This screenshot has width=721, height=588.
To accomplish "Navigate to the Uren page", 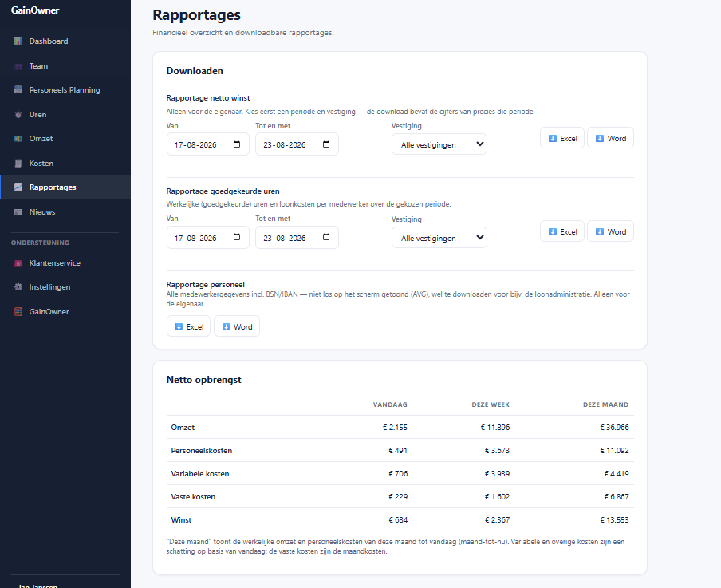I will (x=65, y=115).
